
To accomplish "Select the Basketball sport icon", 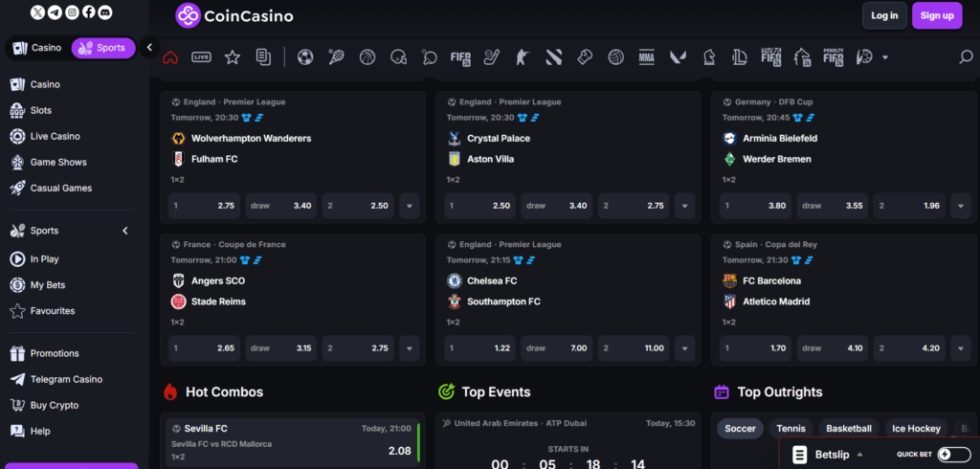I will 367,57.
